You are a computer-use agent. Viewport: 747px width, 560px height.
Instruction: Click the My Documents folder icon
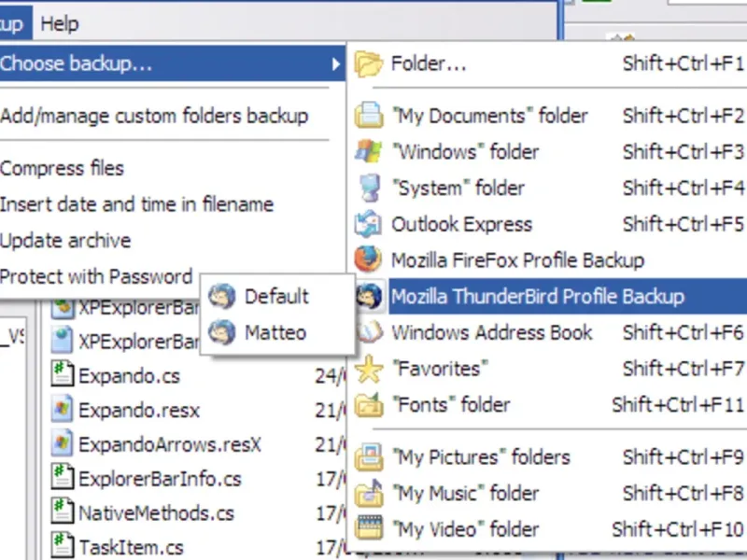coord(370,117)
